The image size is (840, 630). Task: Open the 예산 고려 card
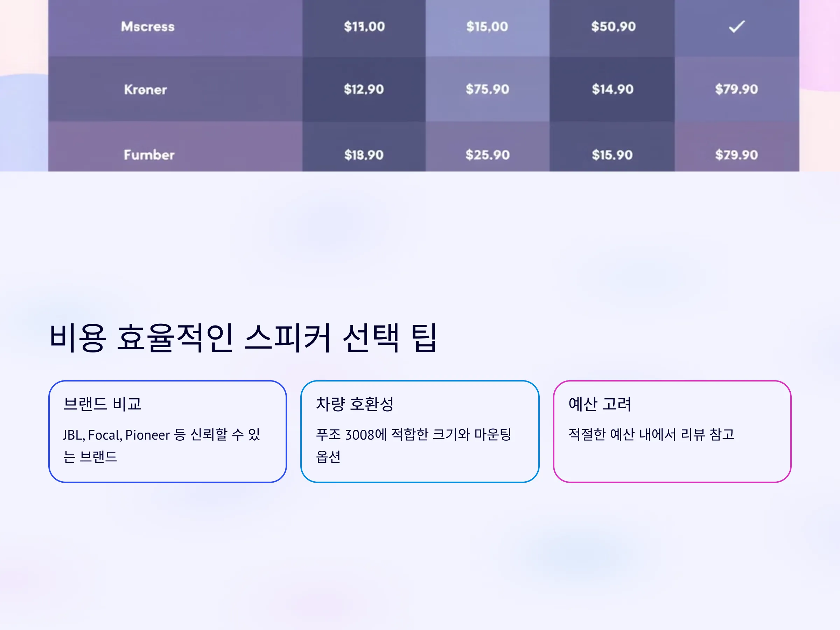tap(672, 432)
